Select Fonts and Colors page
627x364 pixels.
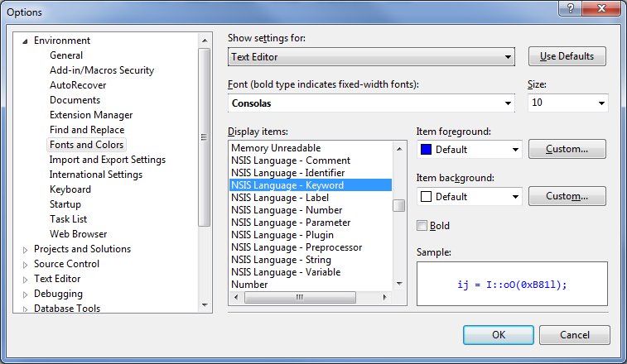[x=87, y=145]
